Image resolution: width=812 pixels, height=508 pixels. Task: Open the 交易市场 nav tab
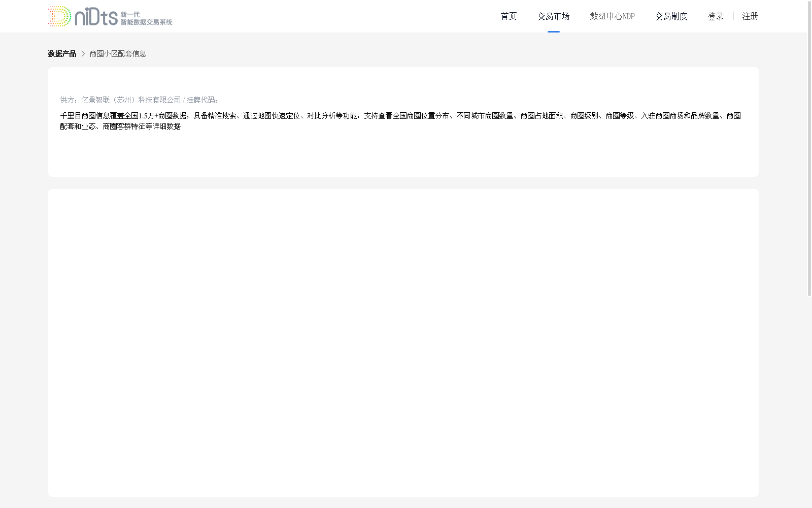[x=553, y=16]
